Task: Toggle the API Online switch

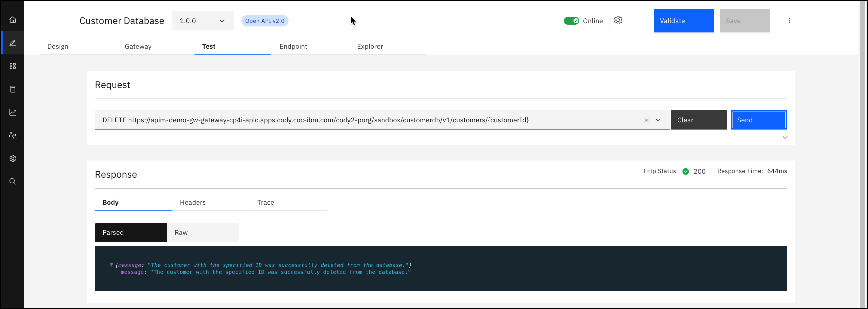Action: point(571,20)
